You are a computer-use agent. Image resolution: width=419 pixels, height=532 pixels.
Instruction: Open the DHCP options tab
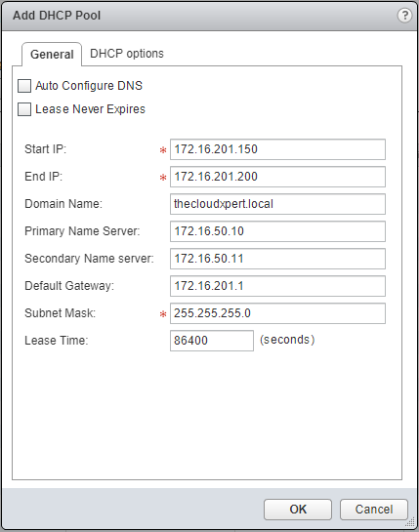point(127,54)
